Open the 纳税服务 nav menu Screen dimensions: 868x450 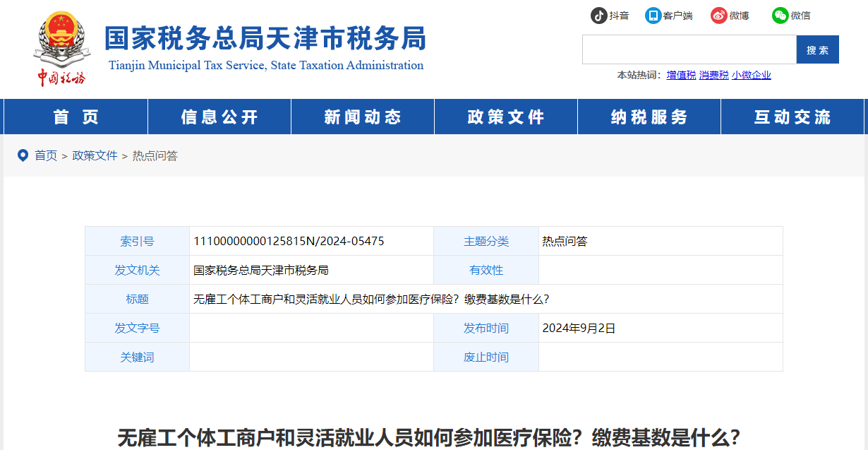coord(649,117)
